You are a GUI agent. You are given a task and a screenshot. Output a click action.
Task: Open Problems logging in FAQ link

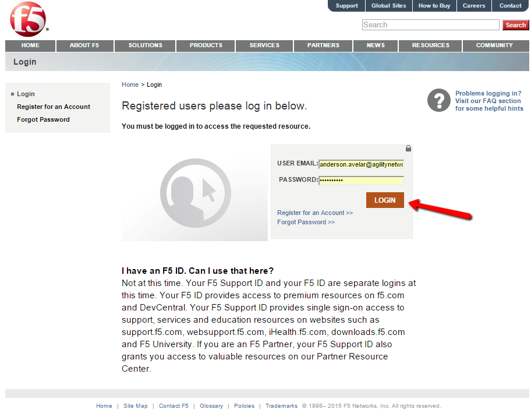coord(488,101)
